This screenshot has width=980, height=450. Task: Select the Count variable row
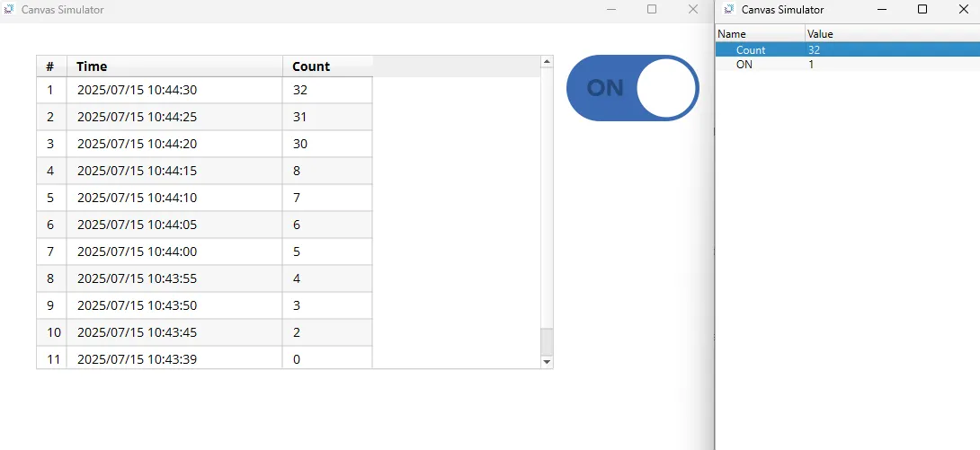(751, 50)
